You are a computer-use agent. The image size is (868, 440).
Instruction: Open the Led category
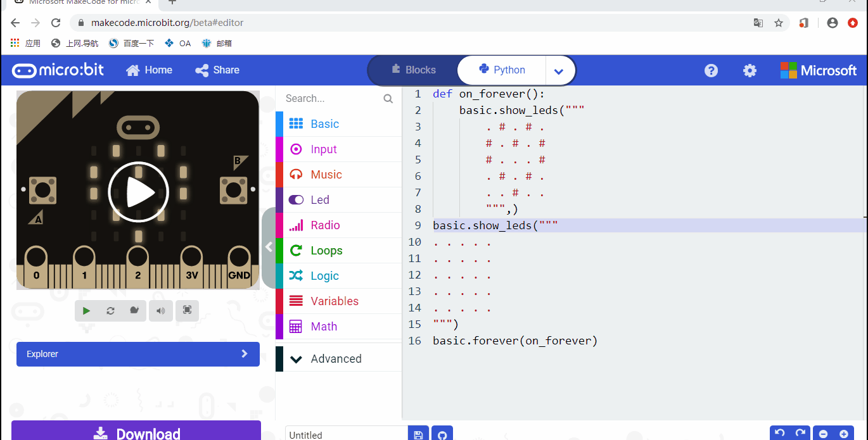point(339,200)
